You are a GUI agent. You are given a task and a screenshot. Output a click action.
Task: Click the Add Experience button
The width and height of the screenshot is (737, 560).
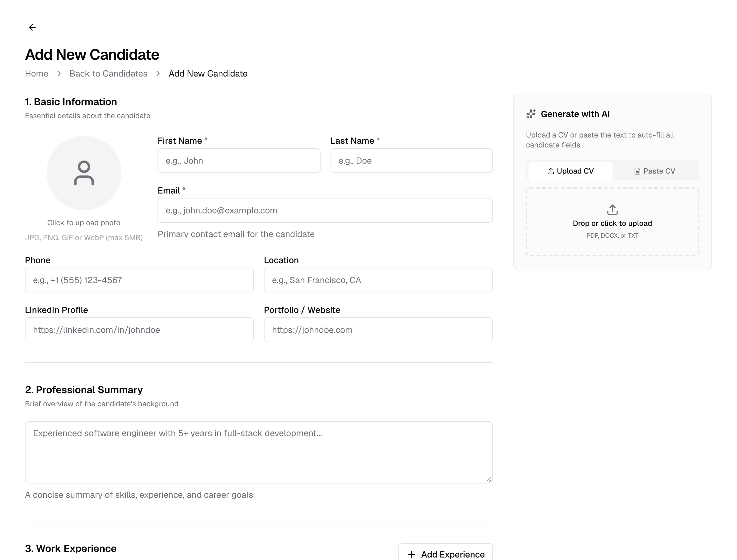coord(446,553)
